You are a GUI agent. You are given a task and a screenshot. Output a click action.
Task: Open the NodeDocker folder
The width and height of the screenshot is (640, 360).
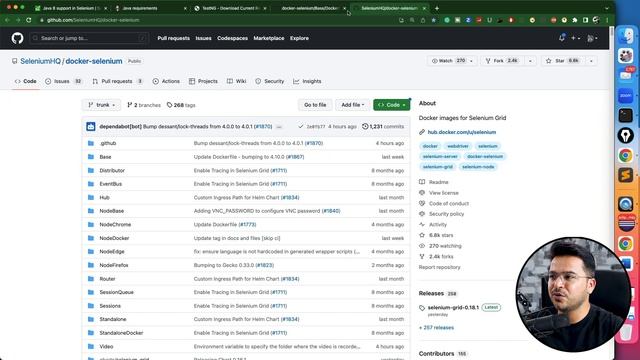(114, 238)
